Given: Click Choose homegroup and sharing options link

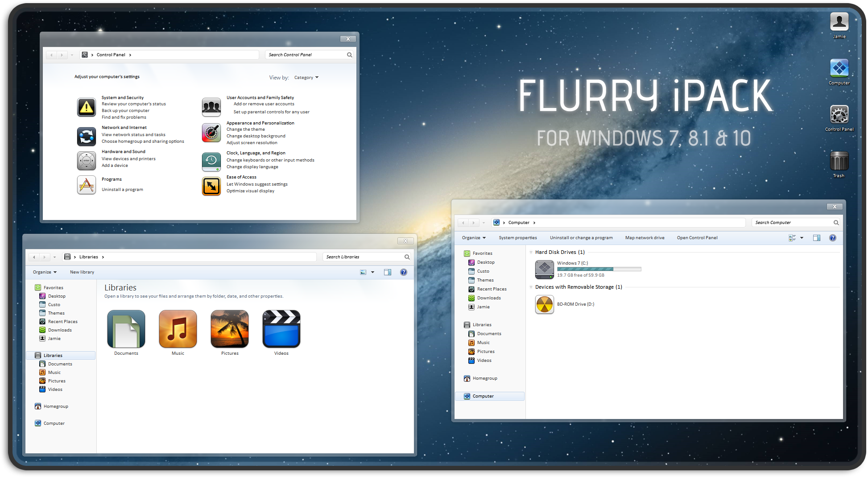Looking at the screenshot, I should point(143,141).
